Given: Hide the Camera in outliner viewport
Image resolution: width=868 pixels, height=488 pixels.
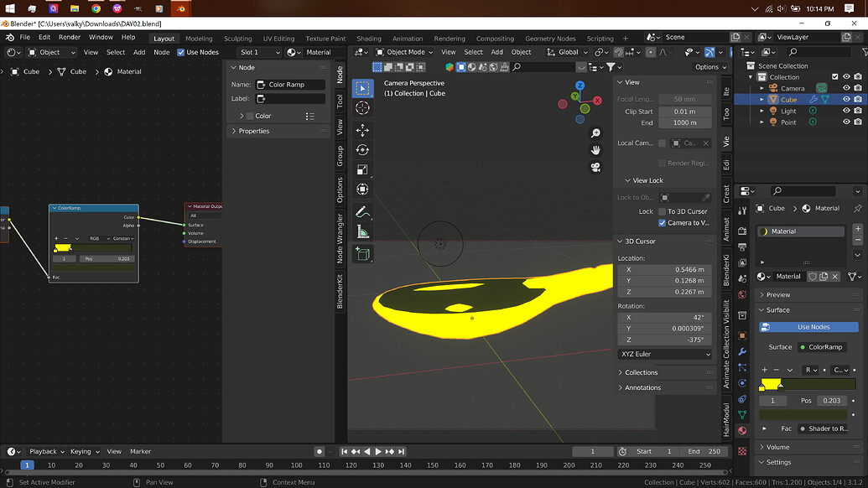Looking at the screenshot, I should 846,88.
